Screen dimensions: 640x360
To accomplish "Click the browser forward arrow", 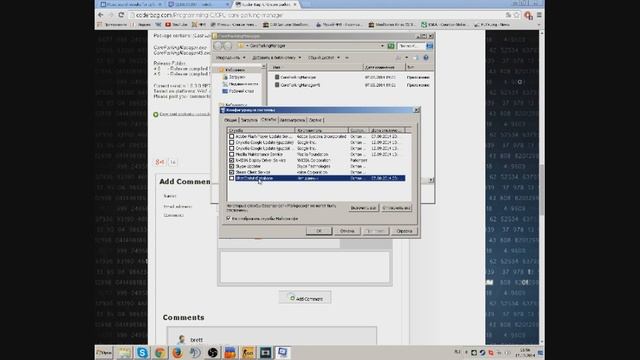I will click(x=111, y=15).
